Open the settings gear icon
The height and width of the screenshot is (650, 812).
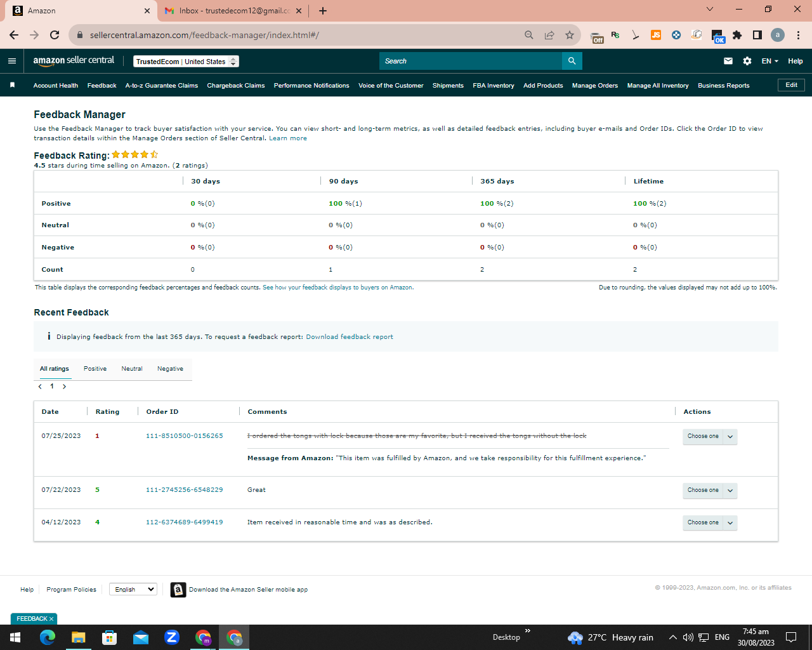pos(747,61)
